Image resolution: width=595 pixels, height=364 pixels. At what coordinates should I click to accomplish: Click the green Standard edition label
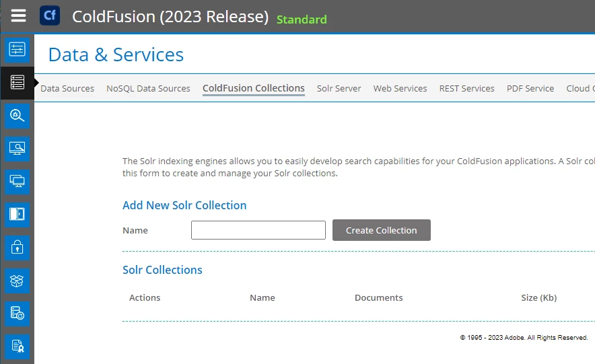pyautogui.click(x=302, y=20)
